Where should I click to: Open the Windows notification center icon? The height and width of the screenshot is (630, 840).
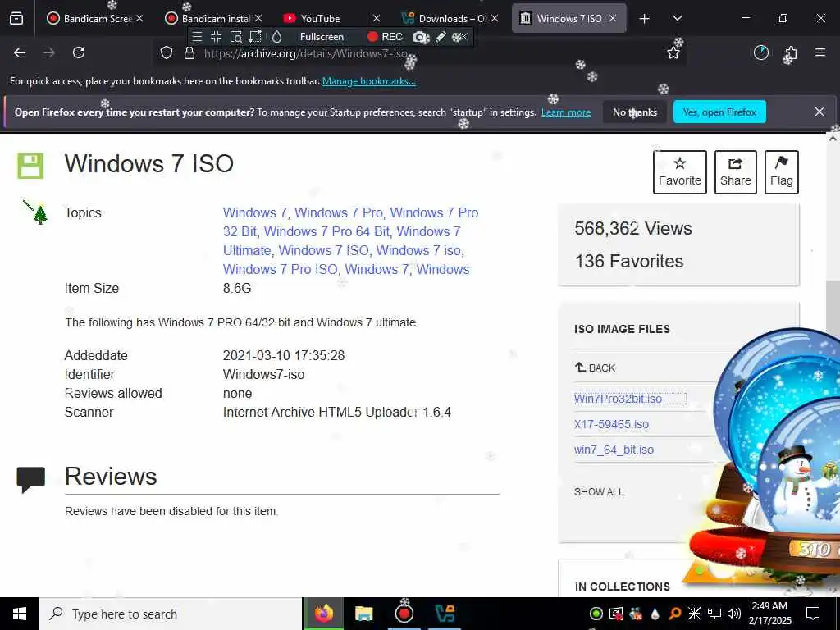[813, 614]
